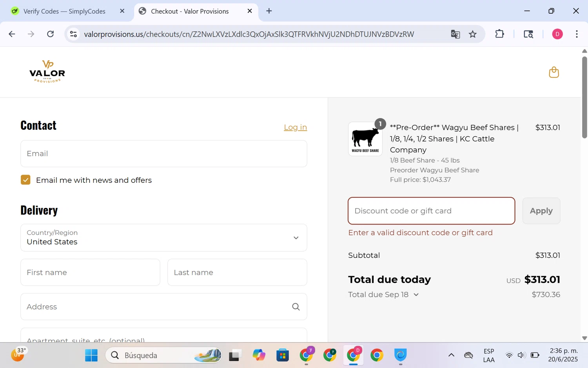Show hidden system tray icons

pyautogui.click(x=451, y=355)
